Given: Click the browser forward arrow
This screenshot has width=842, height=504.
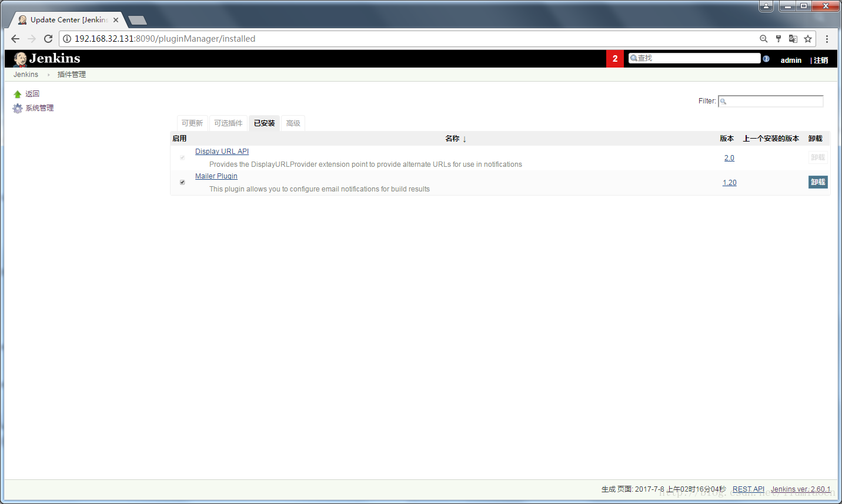Looking at the screenshot, I should point(32,39).
